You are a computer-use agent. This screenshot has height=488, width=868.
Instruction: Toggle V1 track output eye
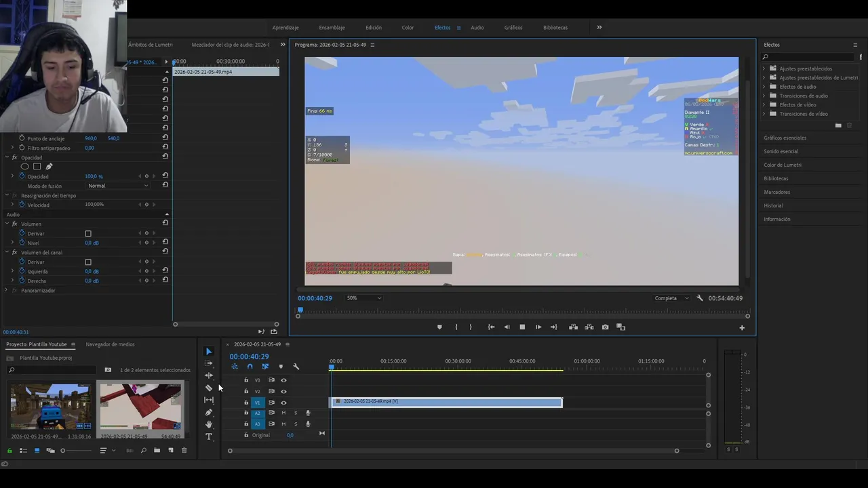[x=283, y=403]
